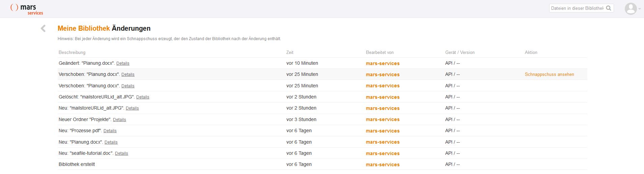Click mars-services in the 'vor 10 Minuten' row
Viewport: 644px width, 174px height.
[383, 63]
